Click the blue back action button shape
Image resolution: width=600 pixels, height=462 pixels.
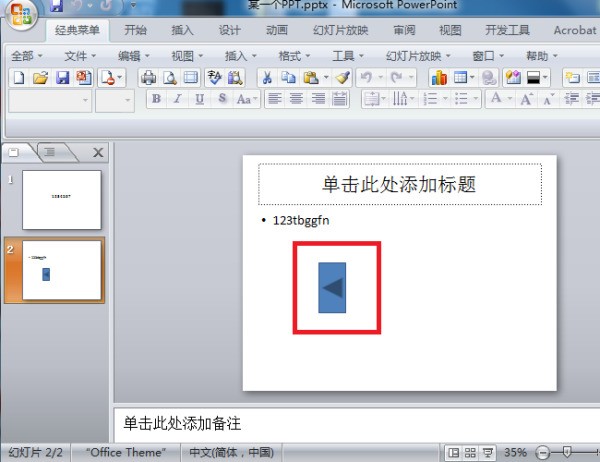click(x=332, y=287)
